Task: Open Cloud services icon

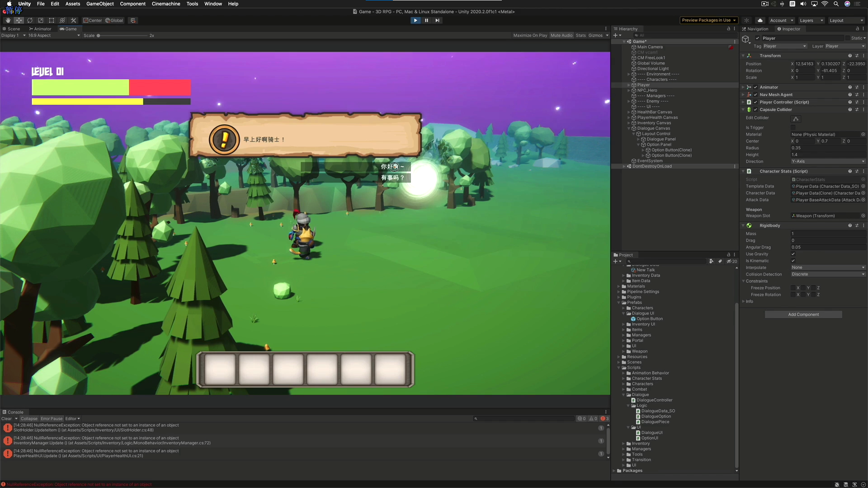Action: [x=760, y=20]
